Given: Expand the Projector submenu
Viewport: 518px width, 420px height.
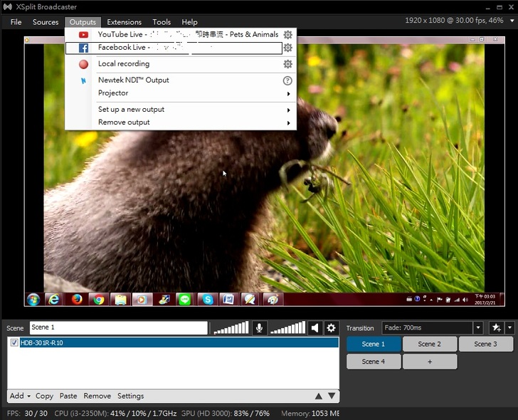Looking at the screenshot, I should coord(288,94).
